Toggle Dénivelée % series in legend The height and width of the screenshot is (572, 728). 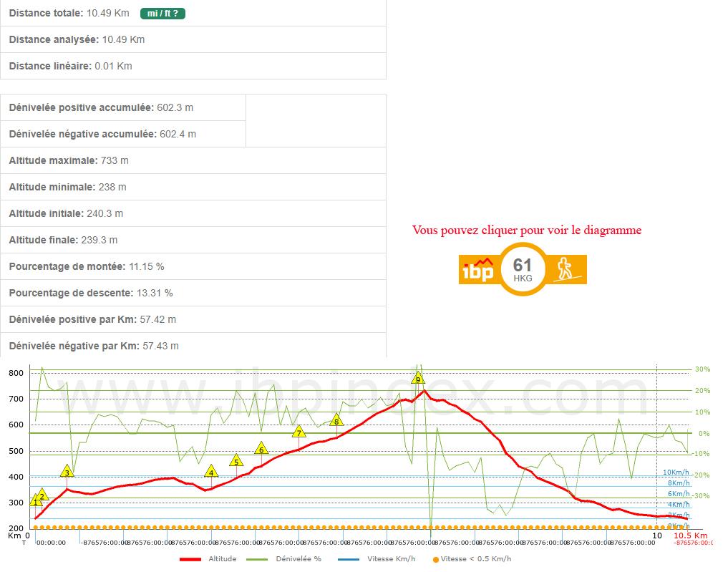(x=299, y=559)
